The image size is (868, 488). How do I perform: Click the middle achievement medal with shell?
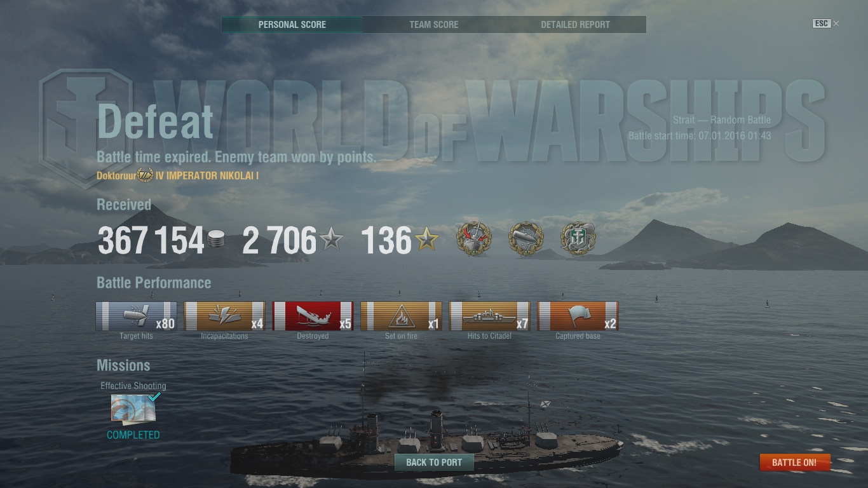click(526, 239)
